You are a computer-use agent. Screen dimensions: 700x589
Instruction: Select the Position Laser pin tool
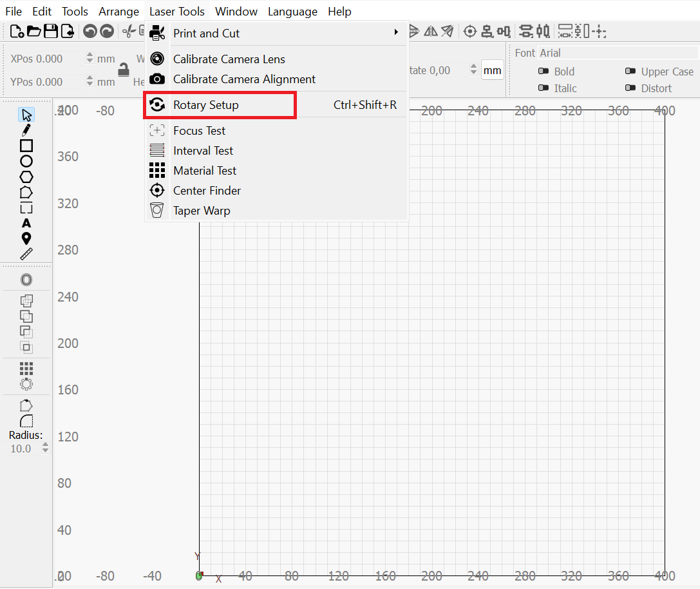(26, 238)
